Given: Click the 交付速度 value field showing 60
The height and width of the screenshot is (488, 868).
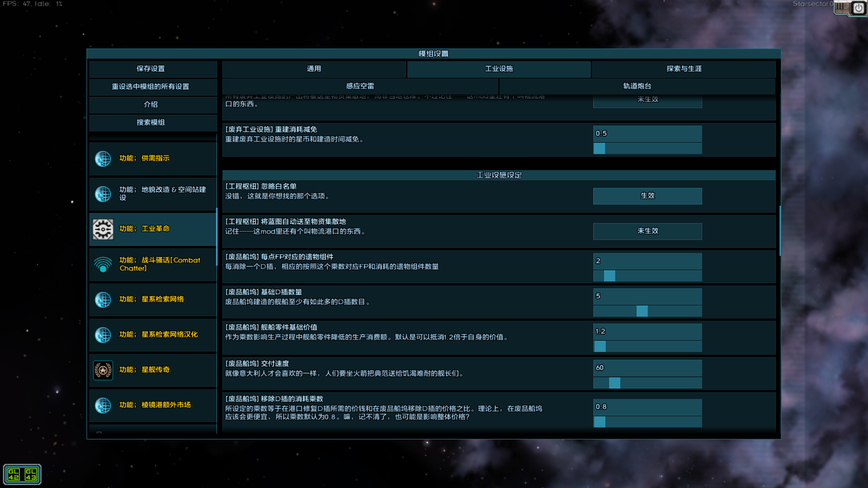Looking at the screenshot, I should 647,368.
